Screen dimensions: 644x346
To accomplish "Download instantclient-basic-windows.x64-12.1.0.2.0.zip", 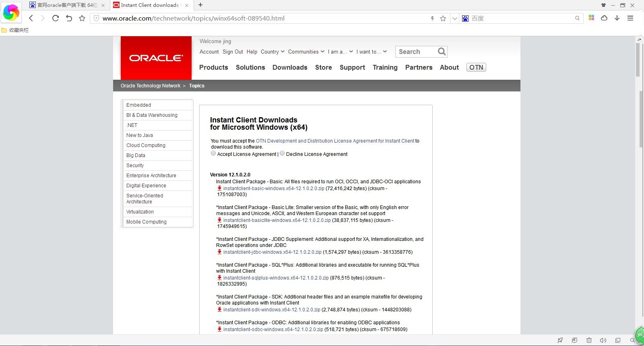I will coord(274,189).
